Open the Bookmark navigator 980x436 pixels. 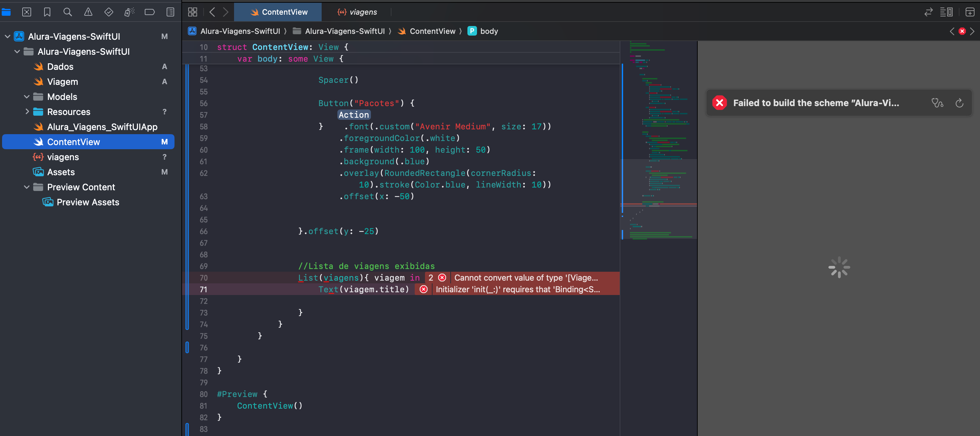pos(47,12)
